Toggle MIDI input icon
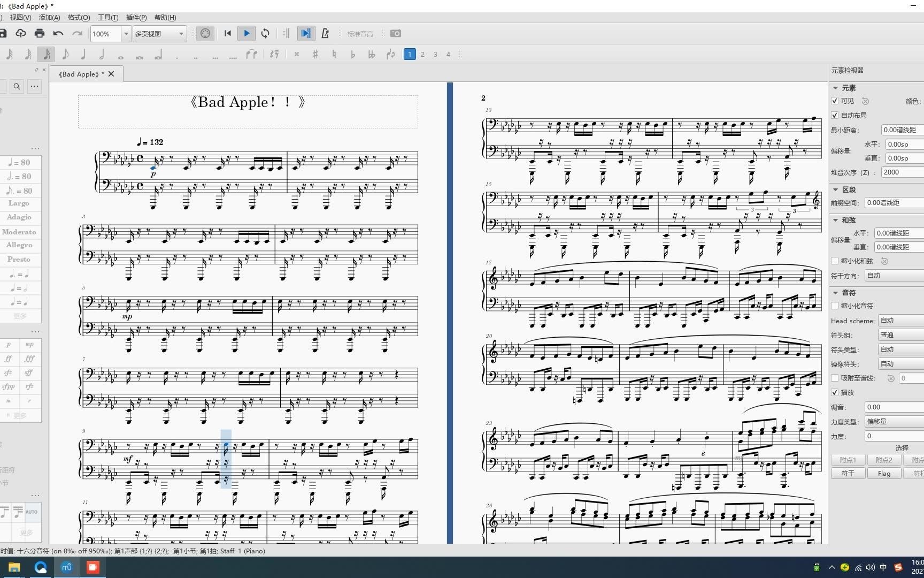 [x=205, y=33]
